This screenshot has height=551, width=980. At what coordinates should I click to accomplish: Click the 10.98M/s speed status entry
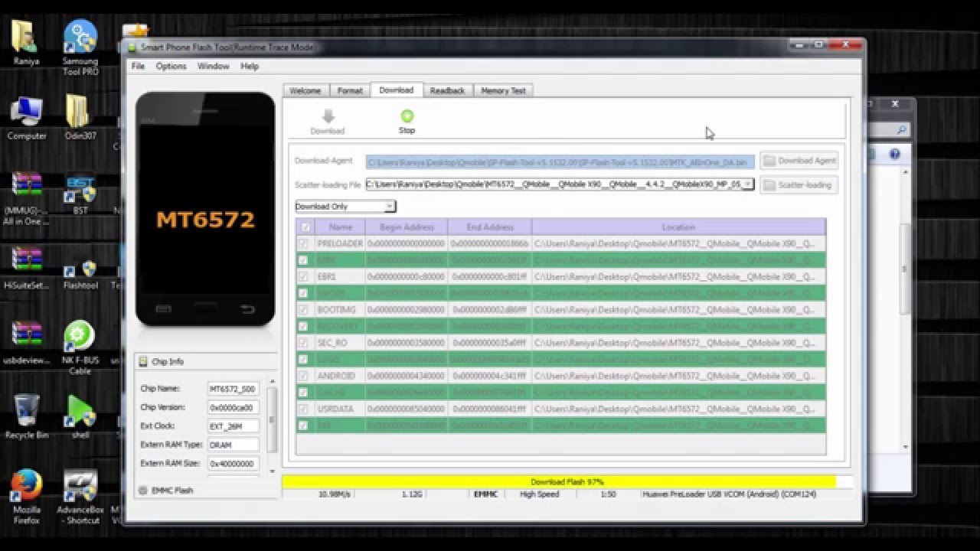click(334, 494)
